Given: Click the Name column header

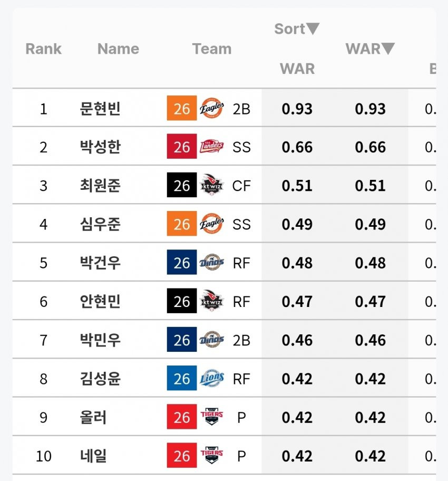Looking at the screenshot, I should coord(118,49).
